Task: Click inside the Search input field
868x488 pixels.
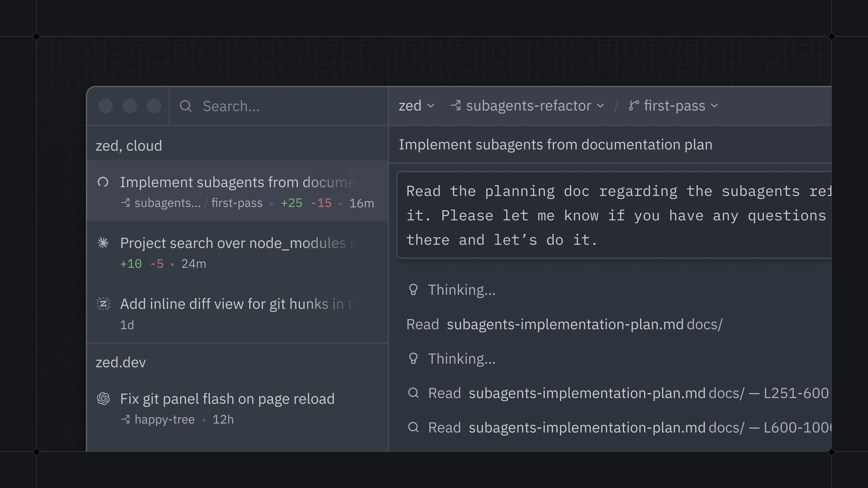Action: 270,106
